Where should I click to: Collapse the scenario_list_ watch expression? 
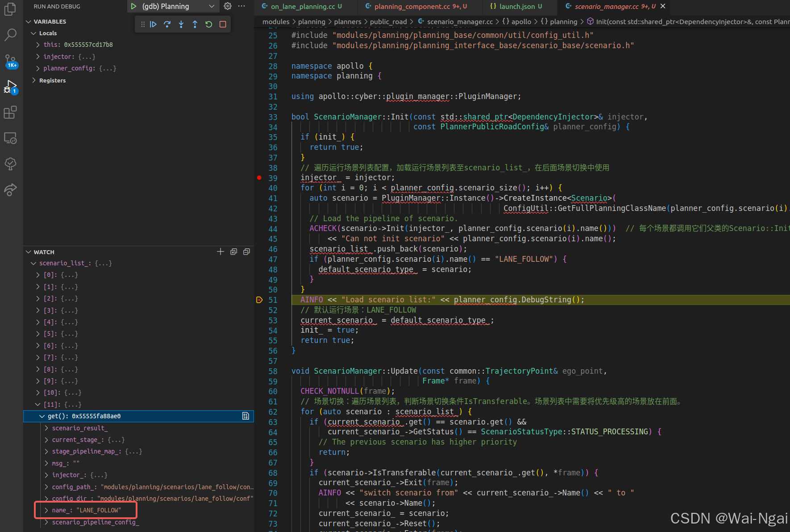pos(33,263)
